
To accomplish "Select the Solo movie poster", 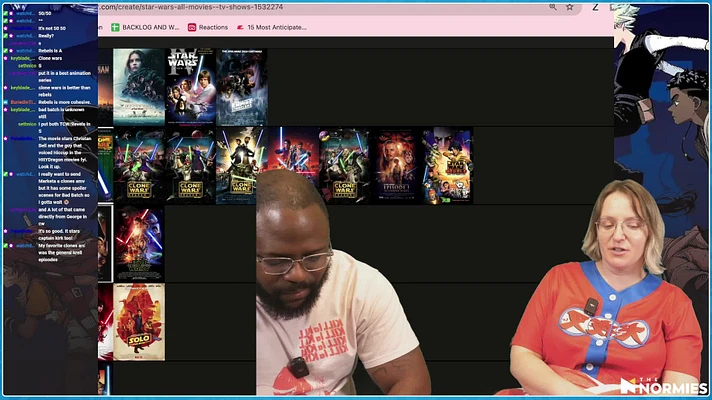I will 139,322.
